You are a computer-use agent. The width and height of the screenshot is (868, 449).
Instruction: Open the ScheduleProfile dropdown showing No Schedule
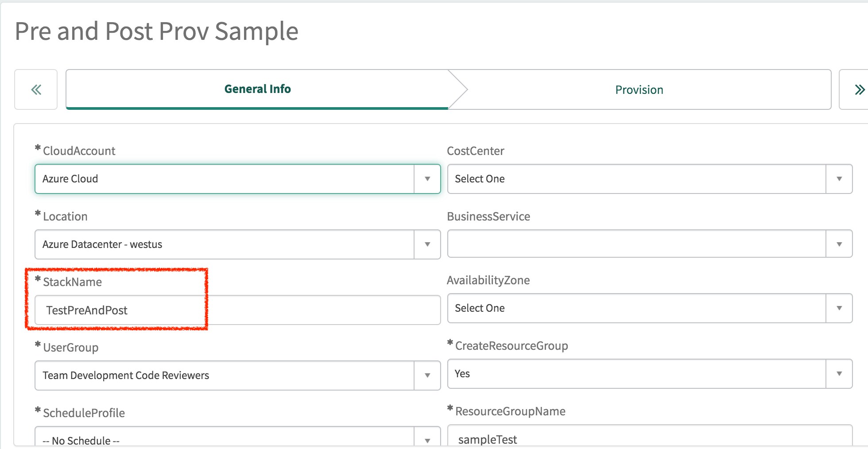pyautogui.click(x=427, y=440)
